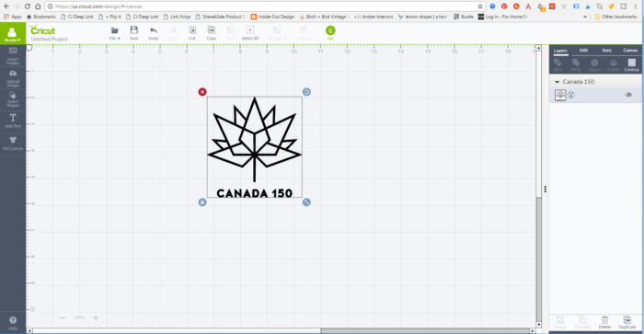Screen dimensions: 644x334
Task: Switch to the Edit tab
Action: point(583,51)
